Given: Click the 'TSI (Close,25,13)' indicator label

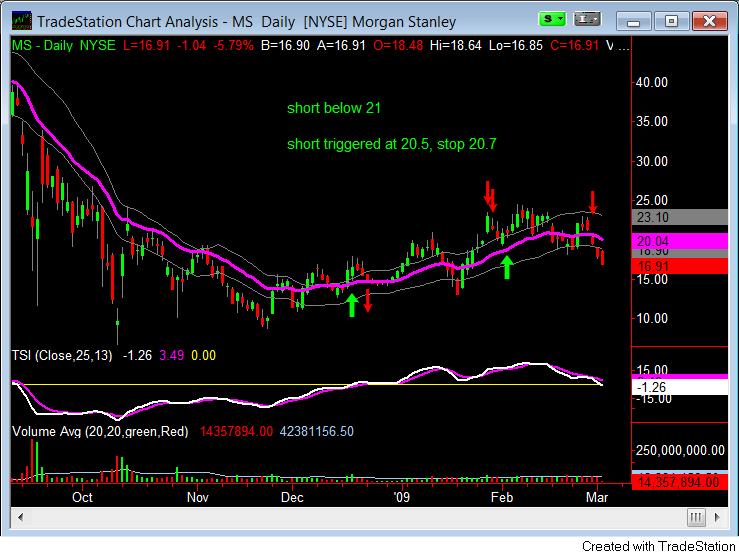Looking at the screenshot, I should pyautogui.click(x=62, y=355).
